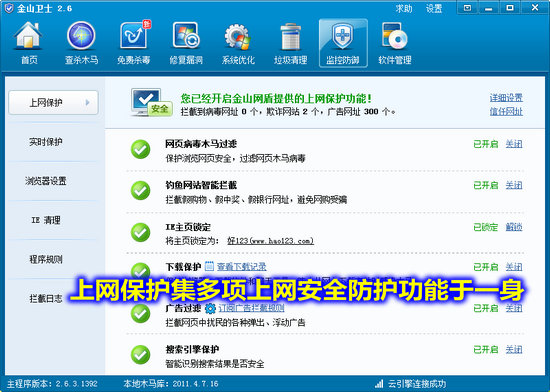Switch to 实时保护 sidebar tab

click(46, 142)
